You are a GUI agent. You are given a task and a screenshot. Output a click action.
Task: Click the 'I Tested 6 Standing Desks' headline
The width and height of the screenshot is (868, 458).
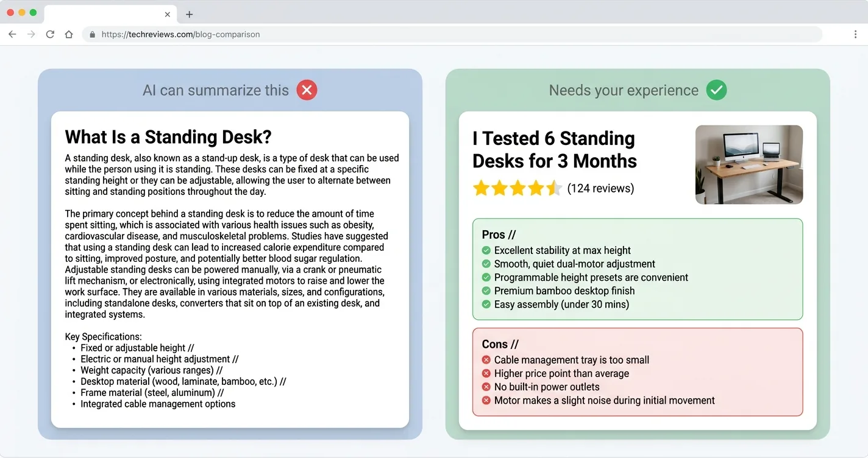coord(554,150)
